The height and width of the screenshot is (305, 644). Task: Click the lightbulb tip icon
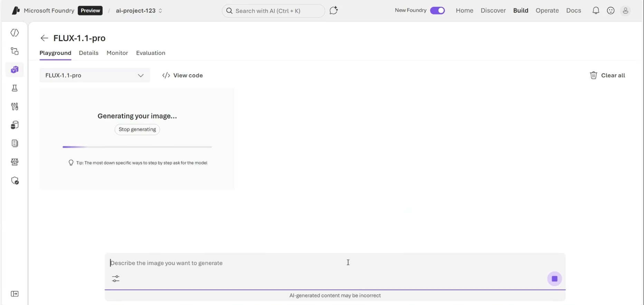(x=71, y=163)
